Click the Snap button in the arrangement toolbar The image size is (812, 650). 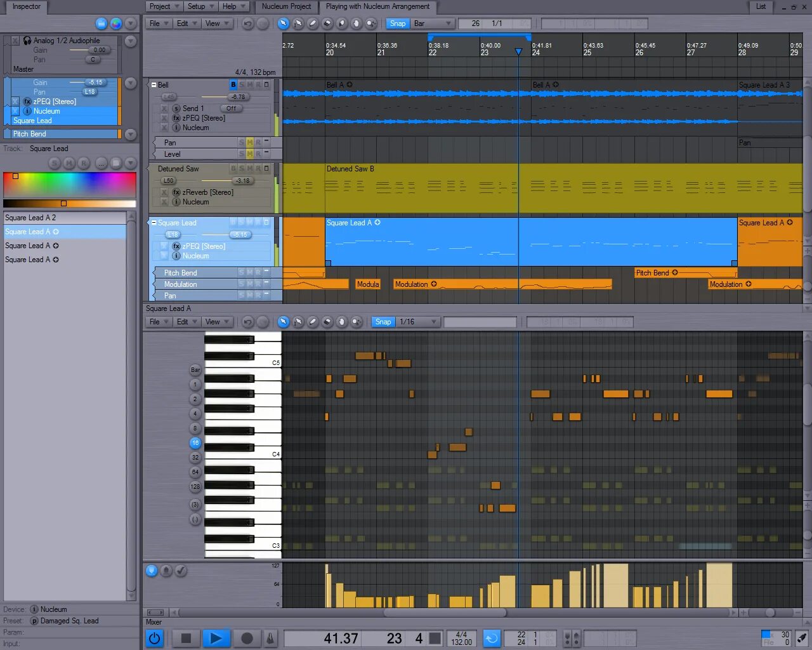pyautogui.click(x=397, y=23)
